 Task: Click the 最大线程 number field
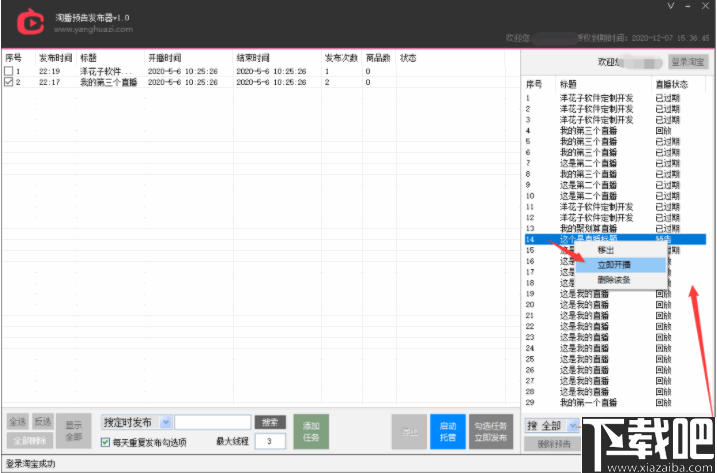tap(270, 441)
